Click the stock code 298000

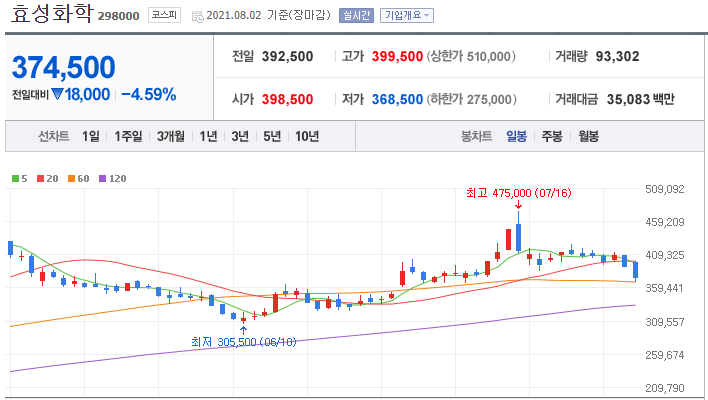point(118,16)
